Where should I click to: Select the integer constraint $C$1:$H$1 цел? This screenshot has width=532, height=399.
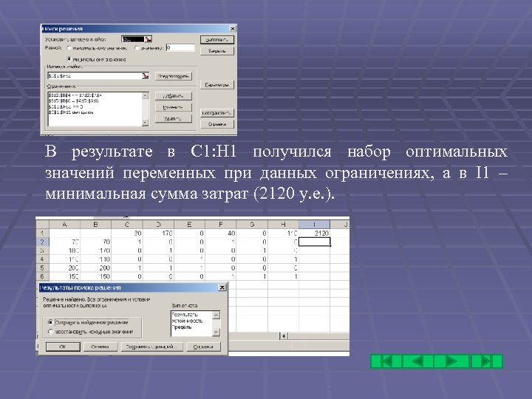click(x=71, y=112)
